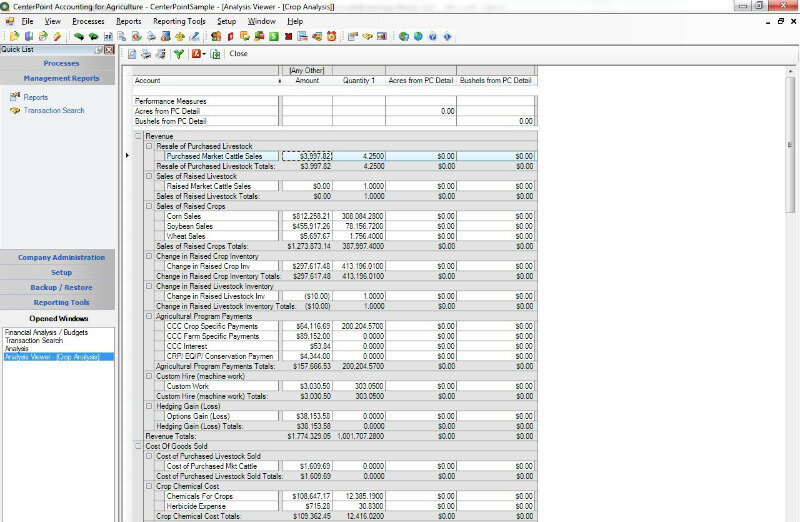Click the filter funnel icon in viewer toolbar
Image resolution: width=800 pixels, height=522 pixels.
(178, 54)
